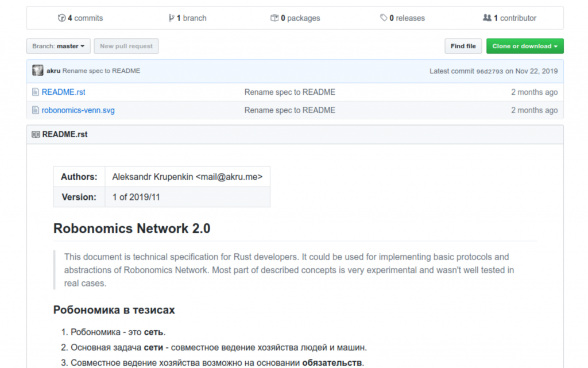Click the contributors people icon
Screen dimensions: 588x368
pos(487,18)
